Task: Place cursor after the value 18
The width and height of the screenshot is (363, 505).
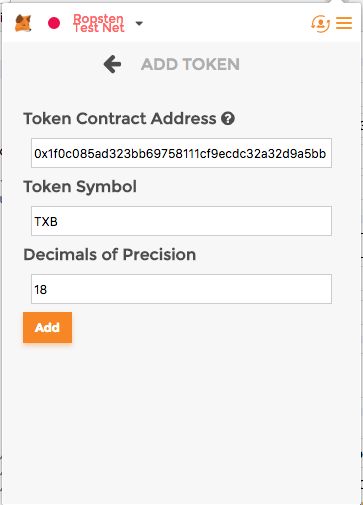Action: point(48,289)
